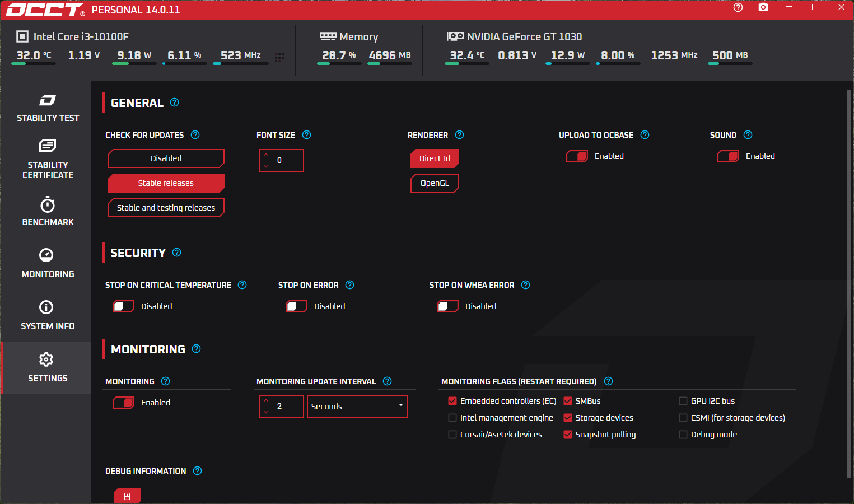Open the Seconds interval unit dropdown
Image resolution: width=854 pixels, height=504 pixels.
pyautogui.click(x=357, y=407)
